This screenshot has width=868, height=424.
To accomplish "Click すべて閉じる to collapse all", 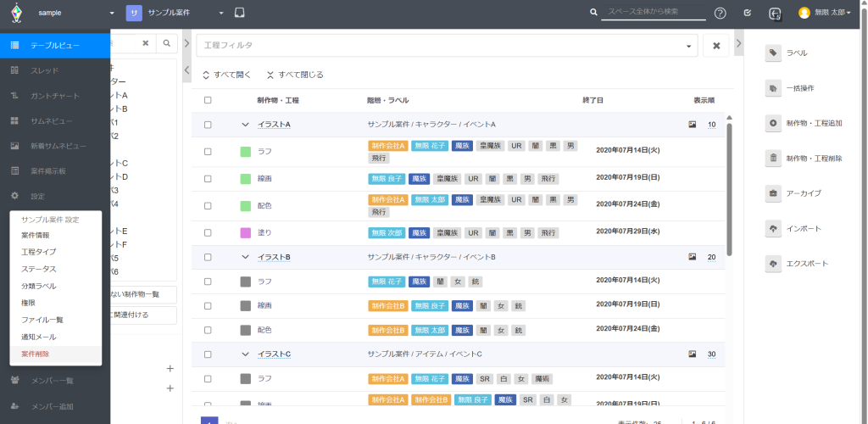I will (295, 75).
